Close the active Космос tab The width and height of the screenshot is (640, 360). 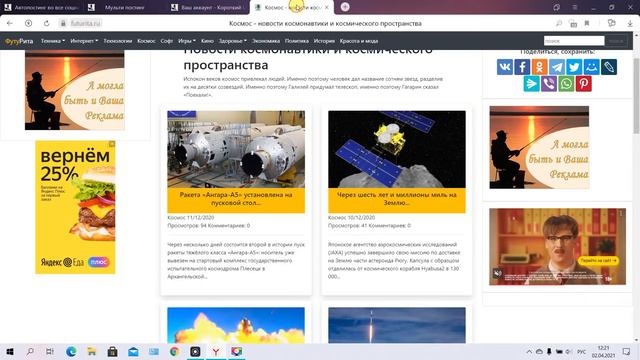(x=327, y=7)
